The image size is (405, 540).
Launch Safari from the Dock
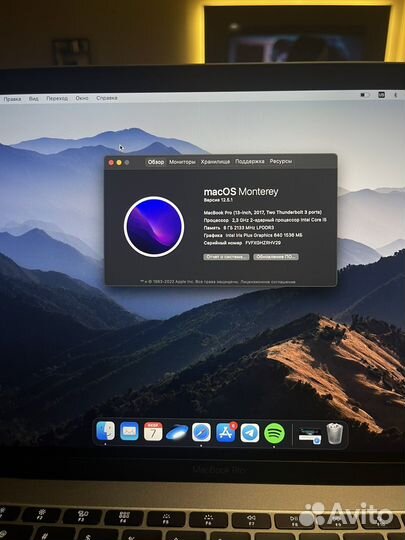pyautogui.click(x=201, y=432)
